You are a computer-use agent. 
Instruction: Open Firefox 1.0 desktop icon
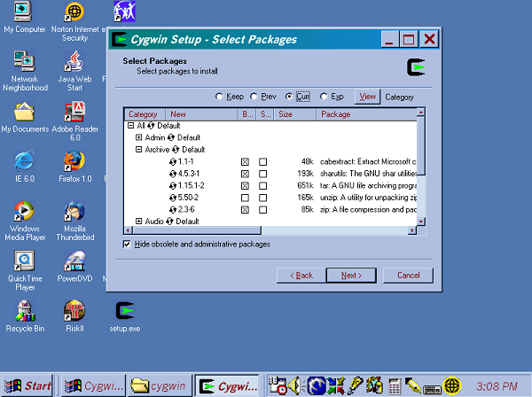75,167
